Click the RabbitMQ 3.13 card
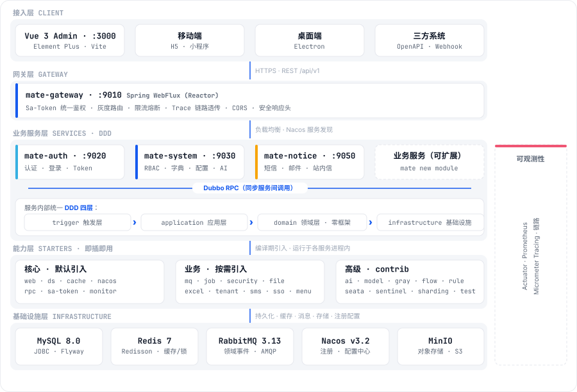Image resolution: width=577 pixels, height=392 pixels. (x=250, y=347)
